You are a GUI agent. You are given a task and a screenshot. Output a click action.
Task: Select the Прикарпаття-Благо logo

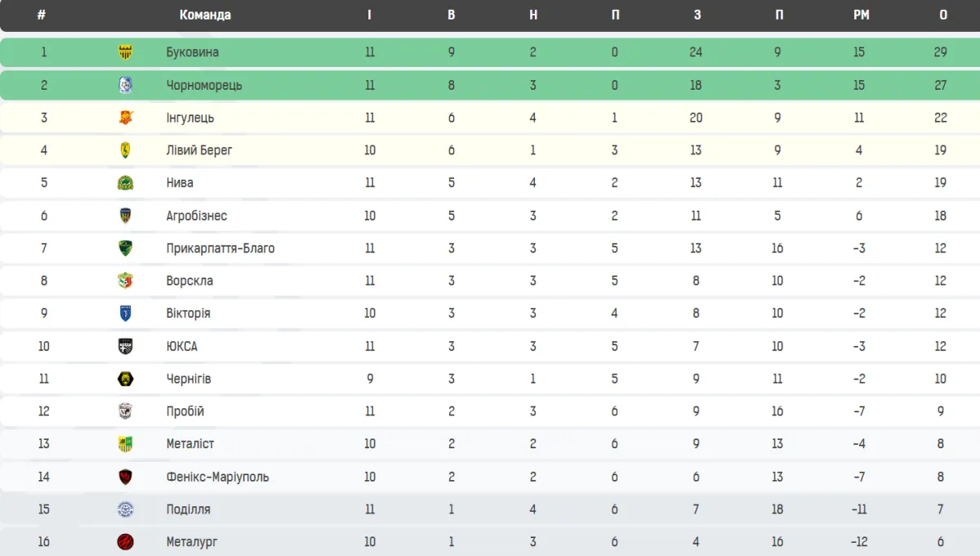pos(125,248)
